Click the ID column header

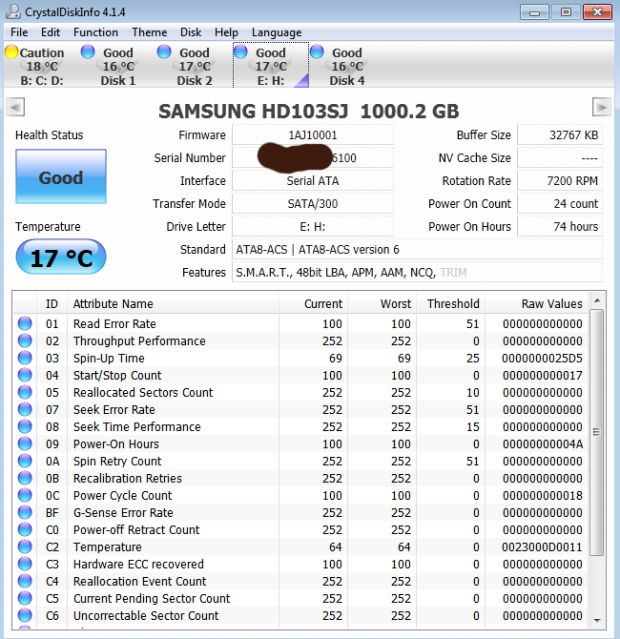52,303
